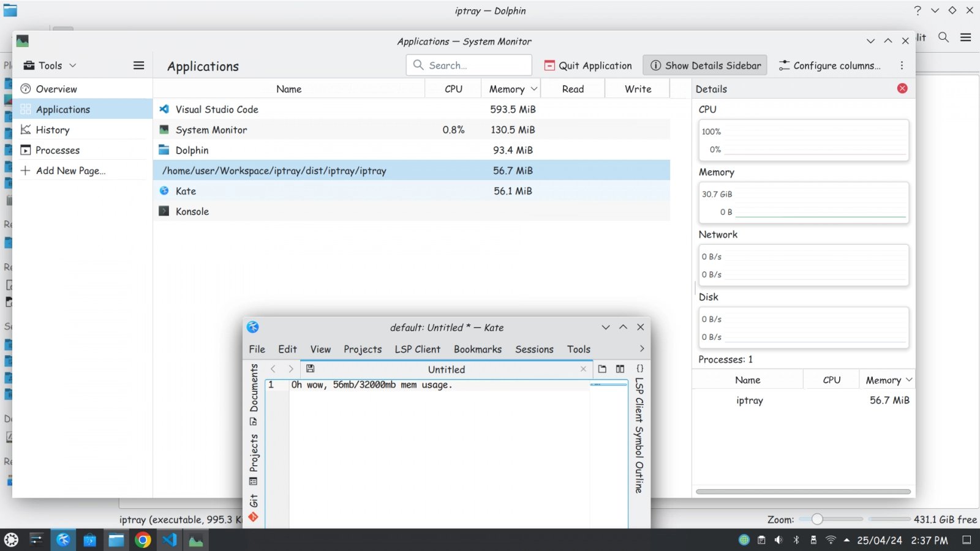Open the three-dot overflow menu in toolbar
Viewport: 980px width, 551px height.
902,66
